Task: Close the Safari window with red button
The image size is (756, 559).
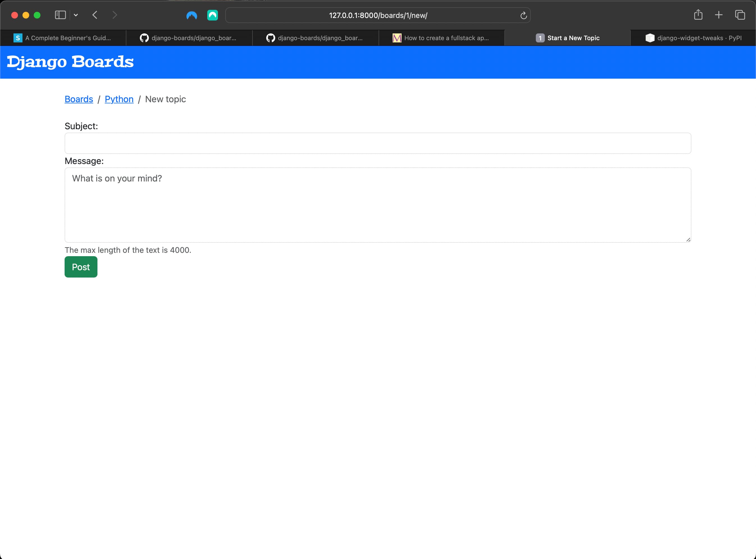Action: 15,15
